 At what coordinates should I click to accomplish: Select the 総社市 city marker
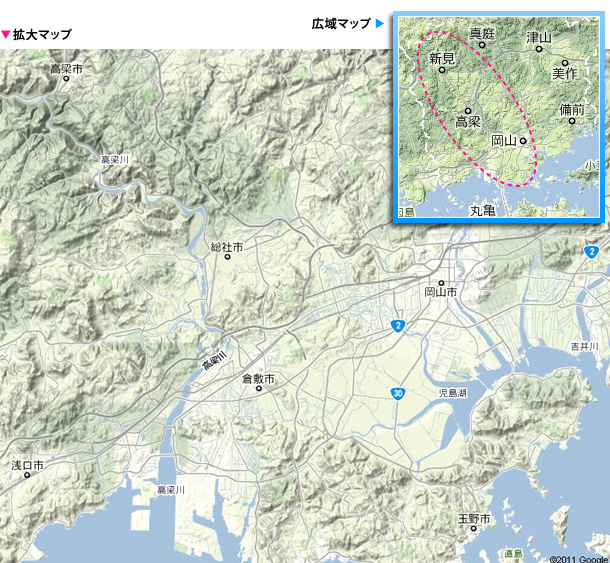(x=227, y=257)
